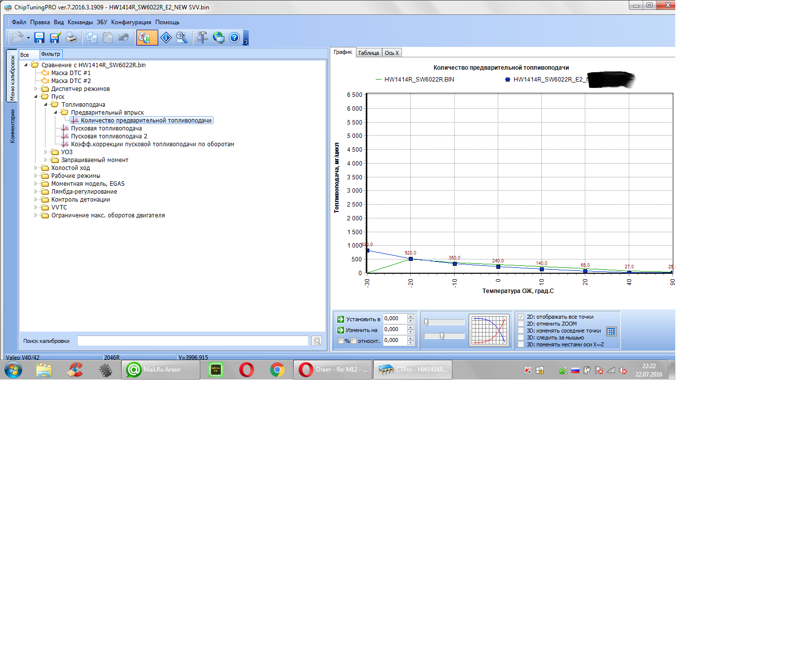Viewport: 787px width, 672px height.
Task: Tick the '%' checkbox
Action: [341, 341]
